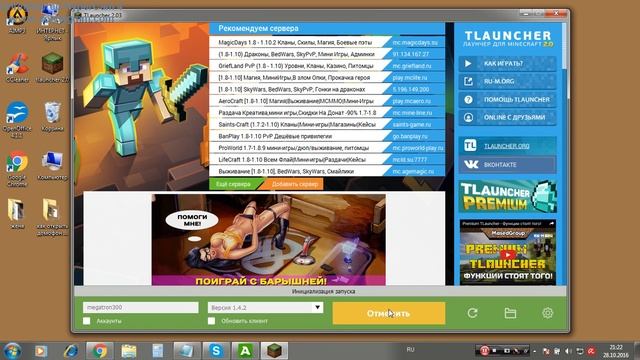Click the volume icon in system tray
640x360 pixels.
tap(569, 351)
